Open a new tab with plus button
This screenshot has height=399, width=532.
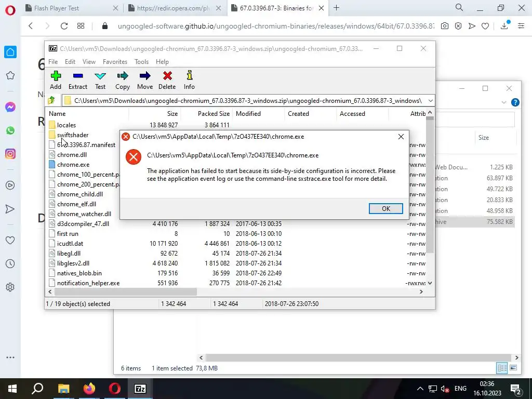coord(336,7)
